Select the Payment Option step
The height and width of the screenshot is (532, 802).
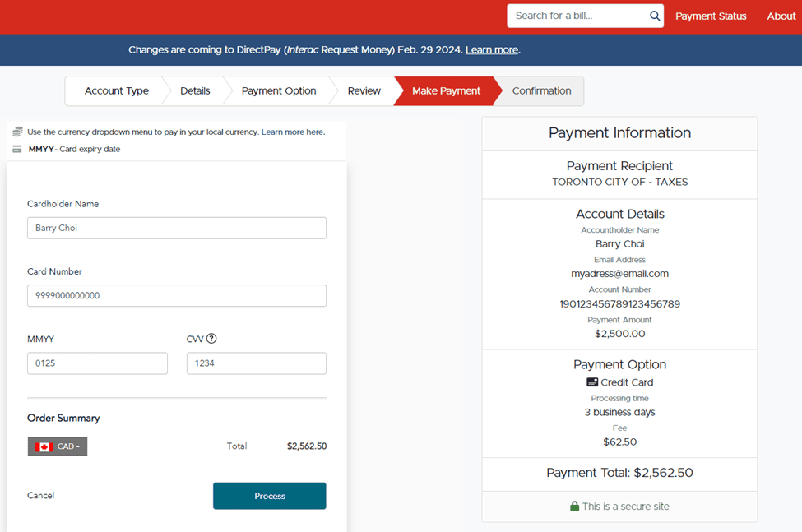278,91
